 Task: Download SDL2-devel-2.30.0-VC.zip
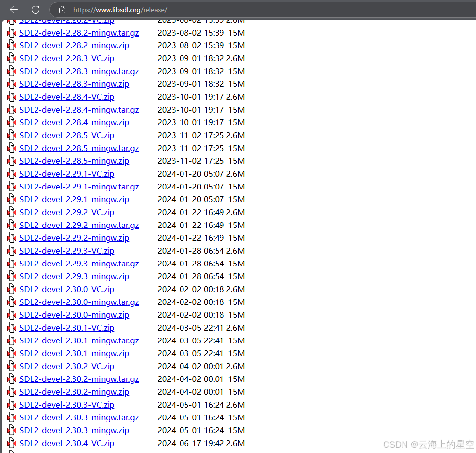coord(67,289)
